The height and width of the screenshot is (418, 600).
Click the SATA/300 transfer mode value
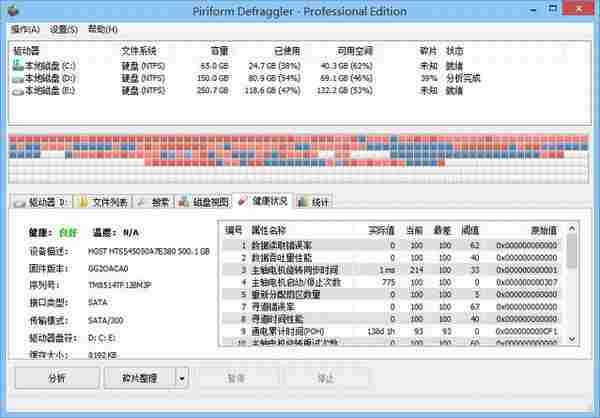click(x=106, y=320)
